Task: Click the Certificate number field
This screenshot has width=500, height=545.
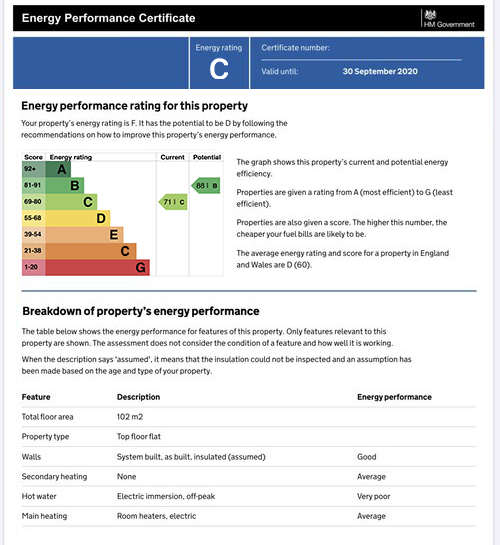Action: coord(361,49)
